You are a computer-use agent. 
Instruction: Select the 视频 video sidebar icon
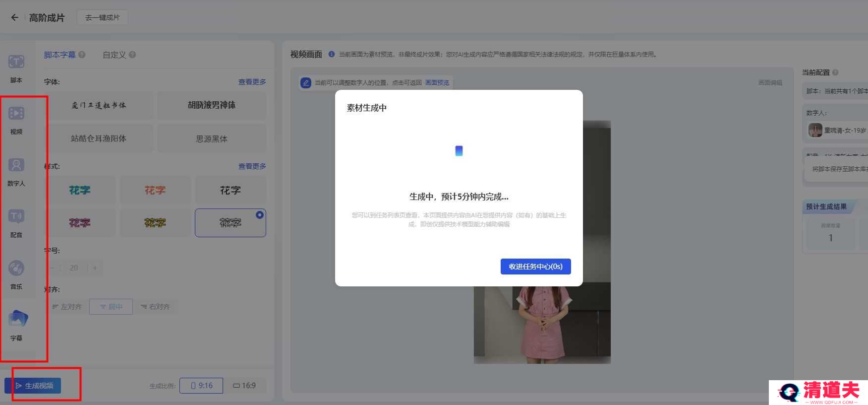pyautogui.click(x=16, y=114)
